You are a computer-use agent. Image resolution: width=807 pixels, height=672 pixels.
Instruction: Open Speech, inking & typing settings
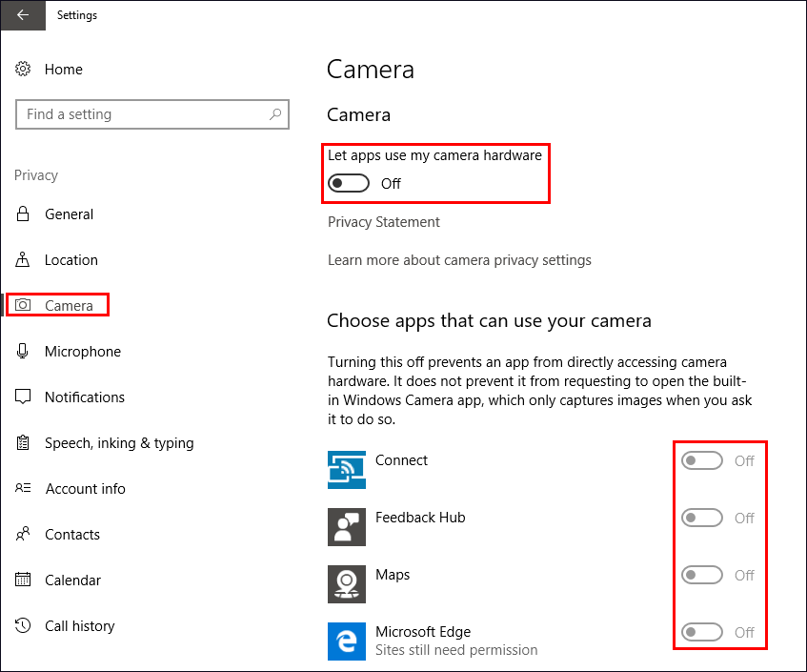coord(119,443)
